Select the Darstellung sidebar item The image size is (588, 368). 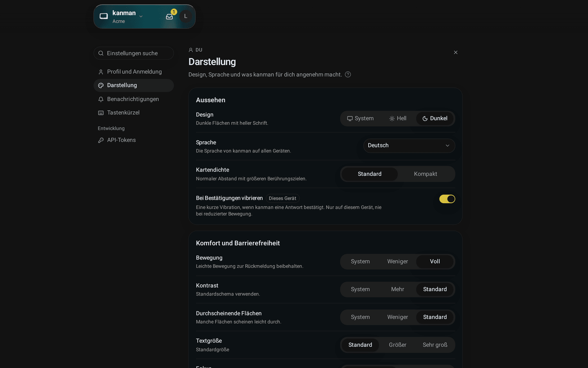coord(134,85)
